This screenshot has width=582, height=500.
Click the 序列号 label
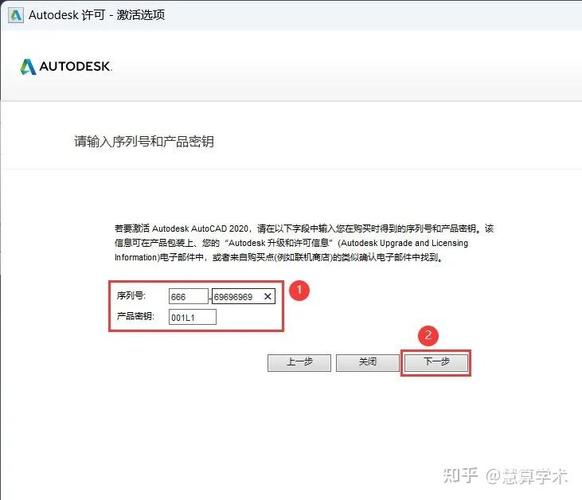(131, 295)
